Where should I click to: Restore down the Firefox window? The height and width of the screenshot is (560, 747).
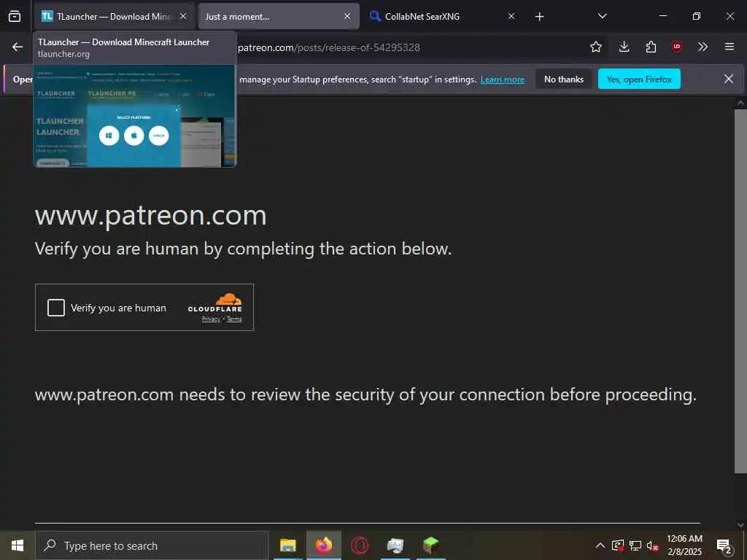point(697,16)
